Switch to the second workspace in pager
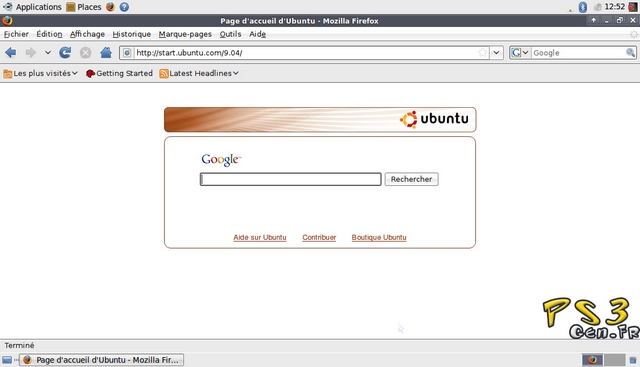Viewport: 640px width, 367px height. click(615, 360)
